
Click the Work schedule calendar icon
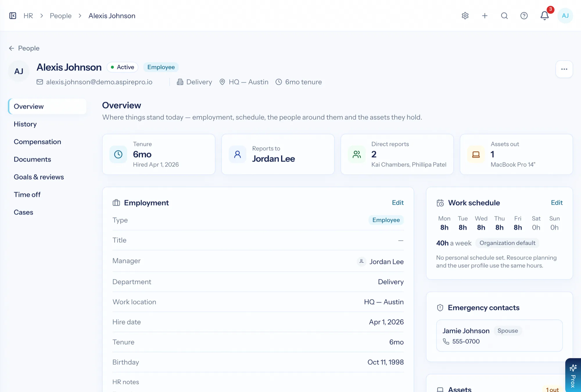440,203
